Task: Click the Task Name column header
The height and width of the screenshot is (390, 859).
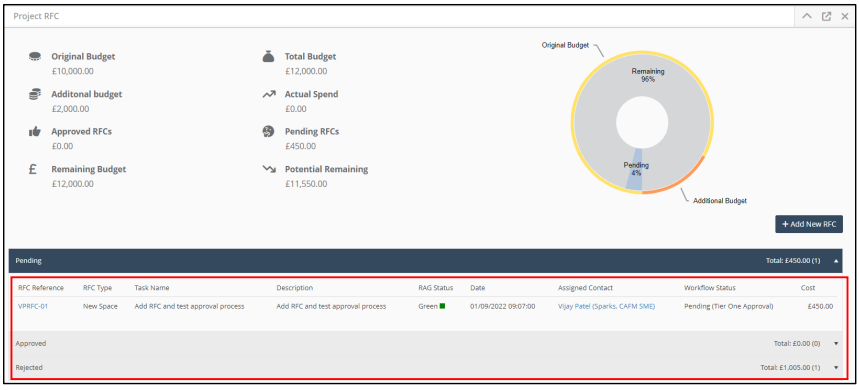Action: [152, 288]
